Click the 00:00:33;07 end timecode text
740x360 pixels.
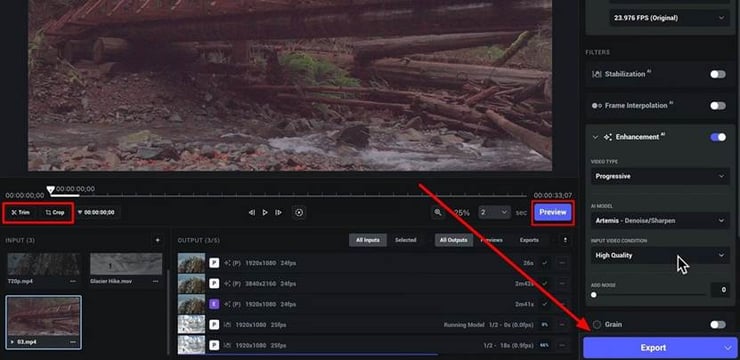coord(553,195)
